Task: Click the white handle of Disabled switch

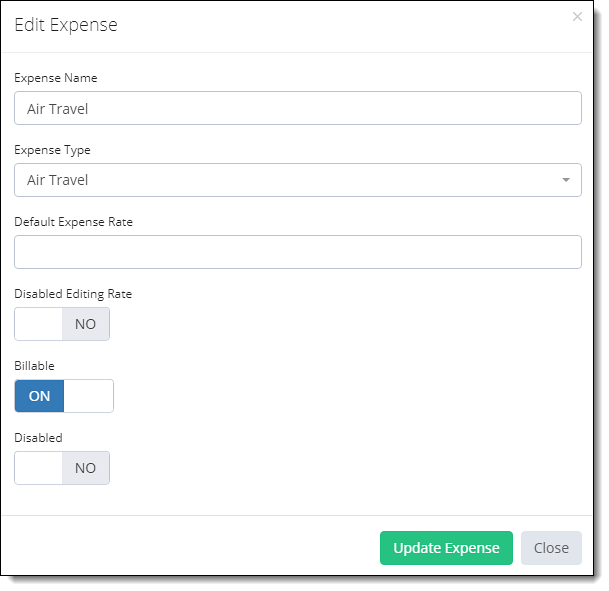Action: pyautogui.click(x=38, y=468)
